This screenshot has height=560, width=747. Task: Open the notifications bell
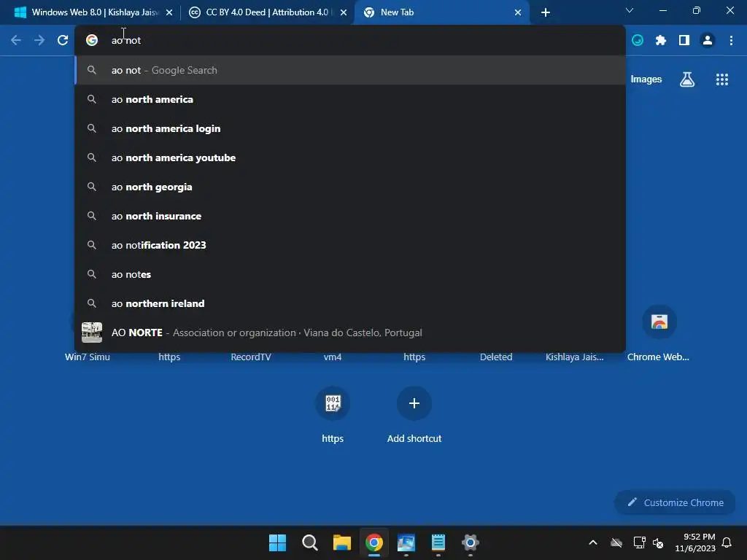pyautogui.click(x=727, y=542)
